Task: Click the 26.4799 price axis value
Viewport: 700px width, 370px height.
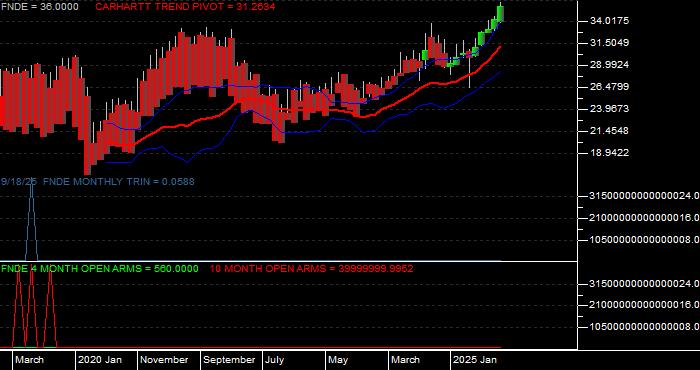Action: pos(608,87)
